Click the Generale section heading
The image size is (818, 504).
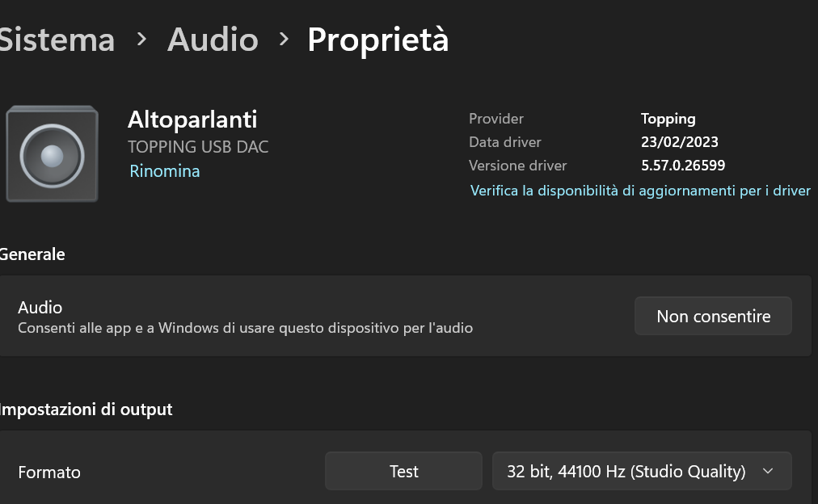pyautogui.click(x=32, y=254)
